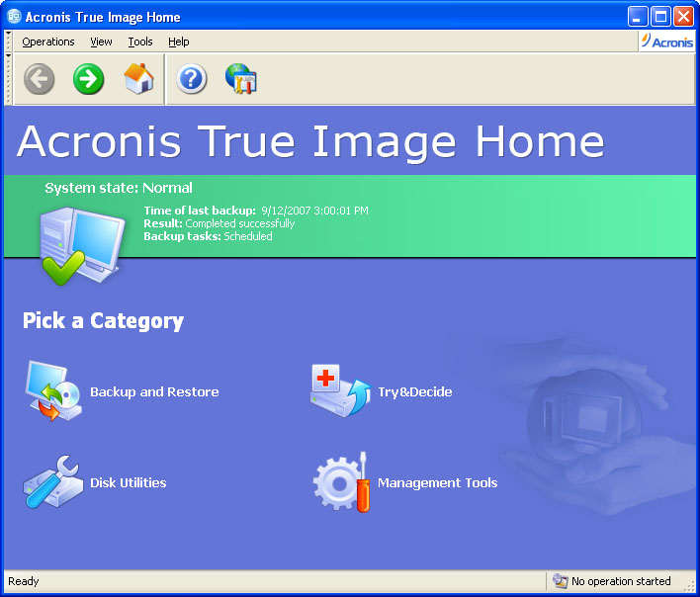Click the Back arrow toolbar icon
The image size is (700, 597).
[40, 79]
